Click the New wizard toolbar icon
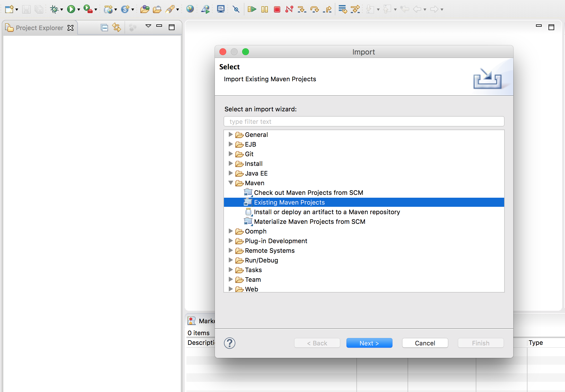This screenshot has height=392, width=565. [x=9, y=9]
